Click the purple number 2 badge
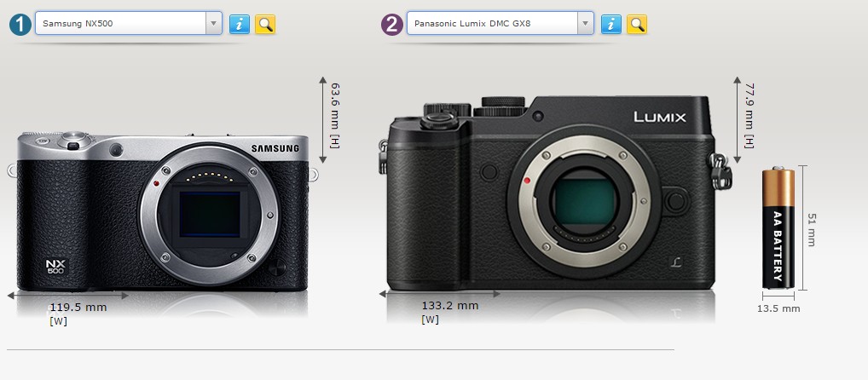Image resolution: width=868 pixels, height=380 pixels. [391, 24]
